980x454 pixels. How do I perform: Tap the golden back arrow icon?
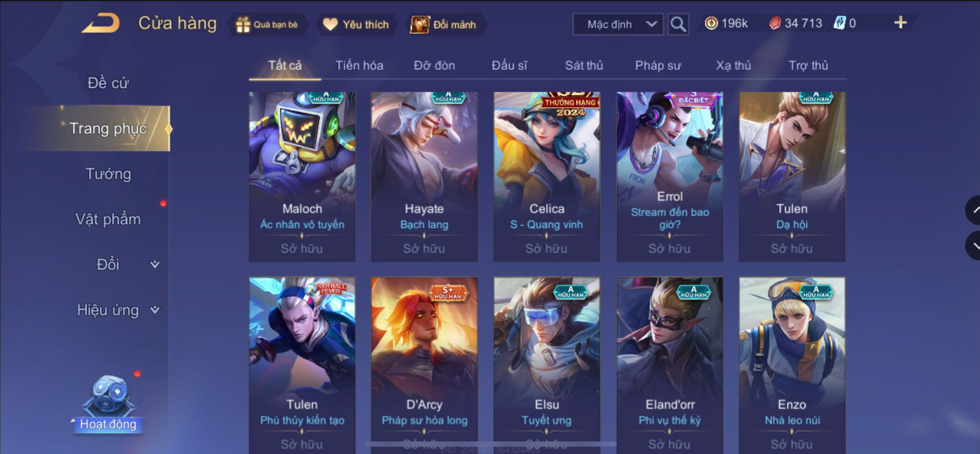101,23
